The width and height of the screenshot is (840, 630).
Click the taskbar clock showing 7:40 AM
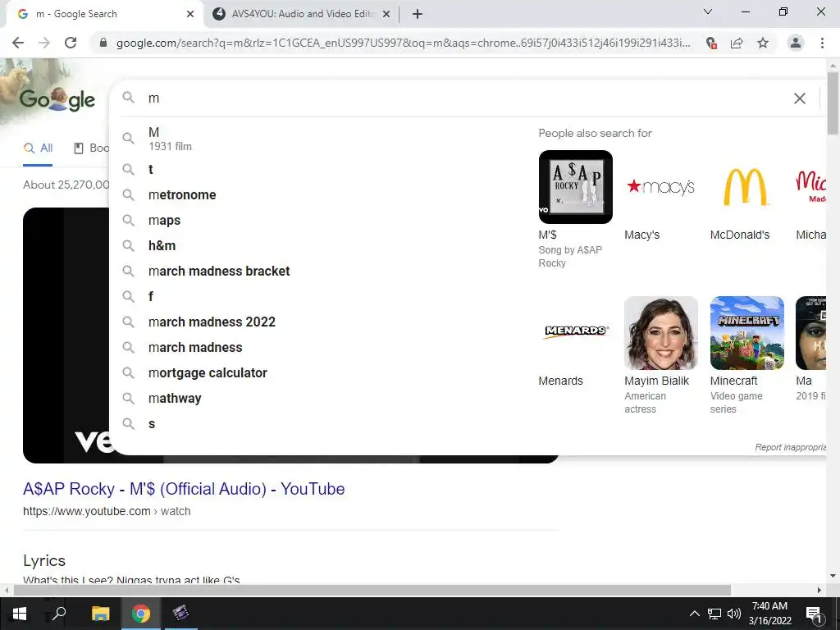769,614
